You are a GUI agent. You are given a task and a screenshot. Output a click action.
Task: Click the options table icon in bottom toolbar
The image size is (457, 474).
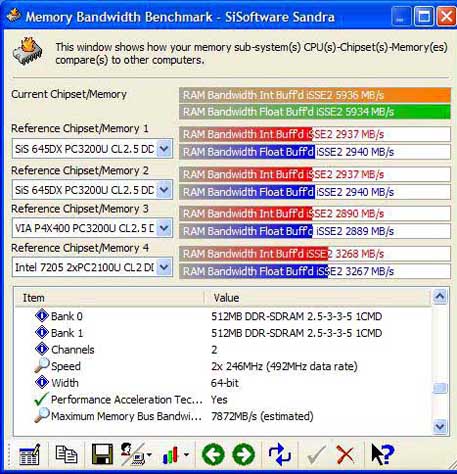click(30, 454)
